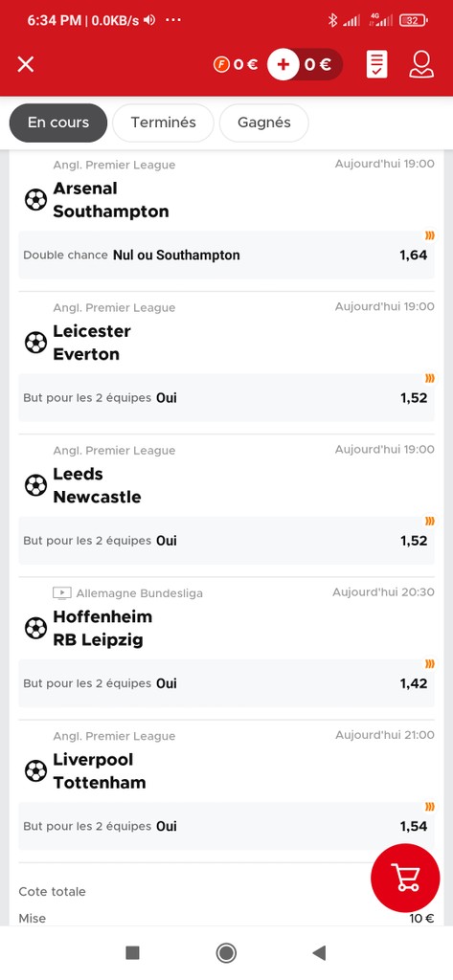Close the bets screen with X

(x=26, y=64)
